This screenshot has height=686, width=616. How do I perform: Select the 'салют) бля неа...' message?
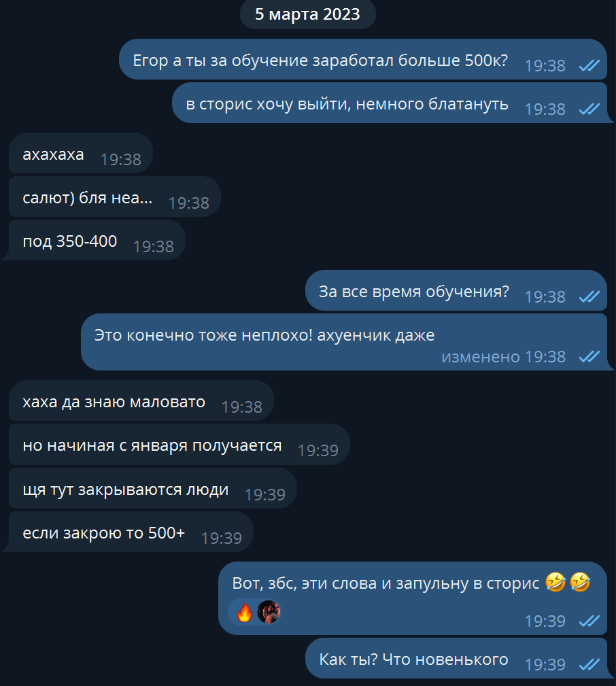pos(115,197)
